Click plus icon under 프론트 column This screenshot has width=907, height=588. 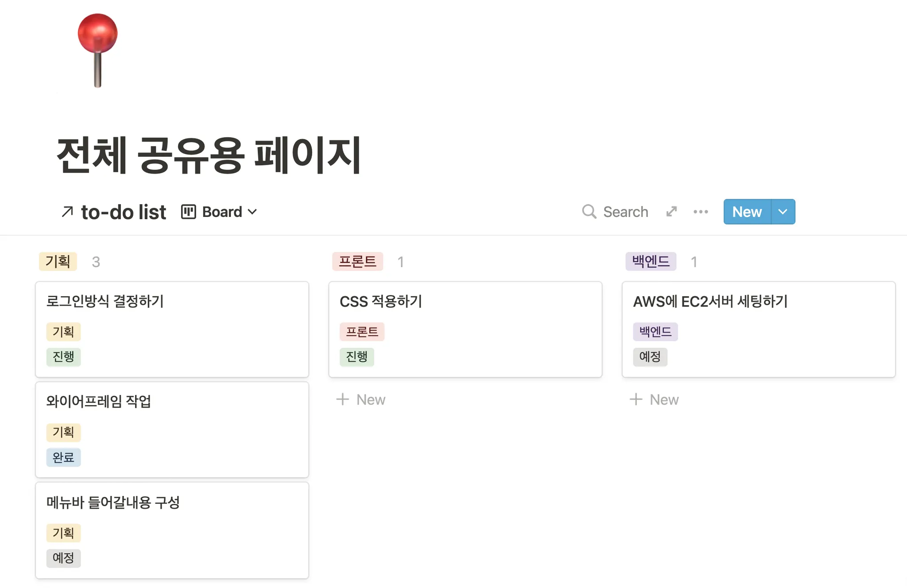[342, 399]
